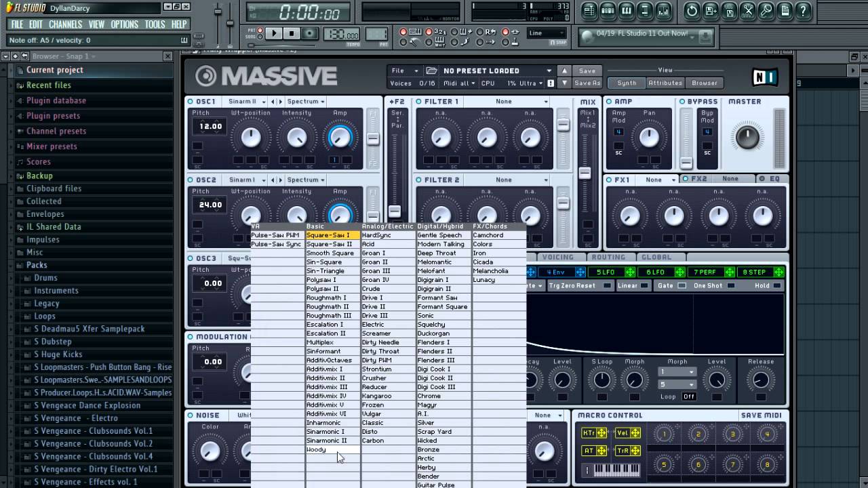Image resolution: width=868 pixels, height=488 pixels.
Task: Open the playlist view icon
Action: point(589,10)
